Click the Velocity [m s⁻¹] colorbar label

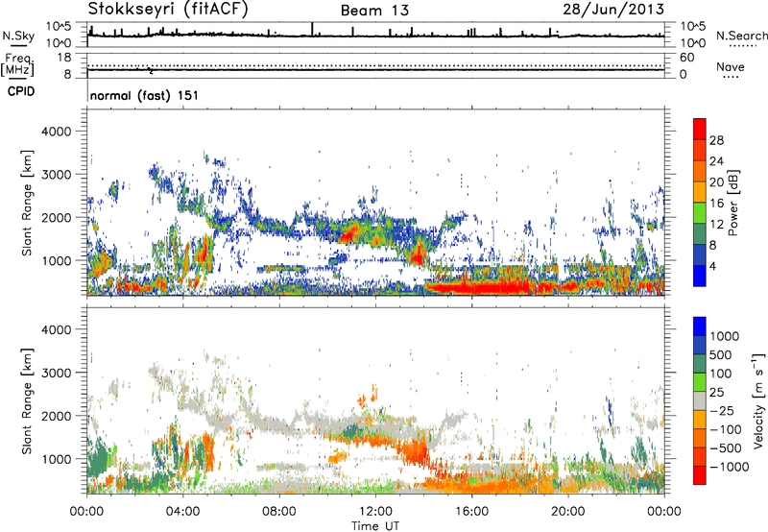point(758,400)
